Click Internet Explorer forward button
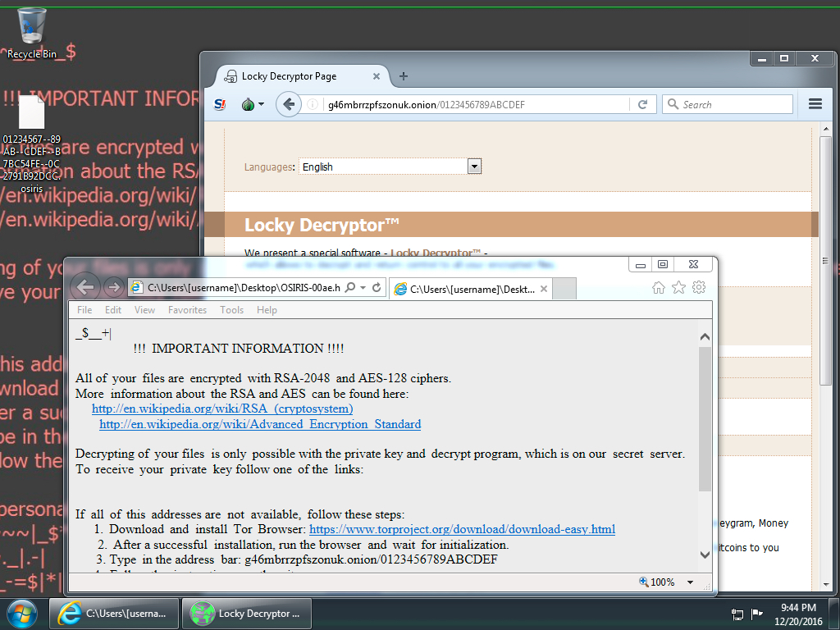 pos(113,287)
